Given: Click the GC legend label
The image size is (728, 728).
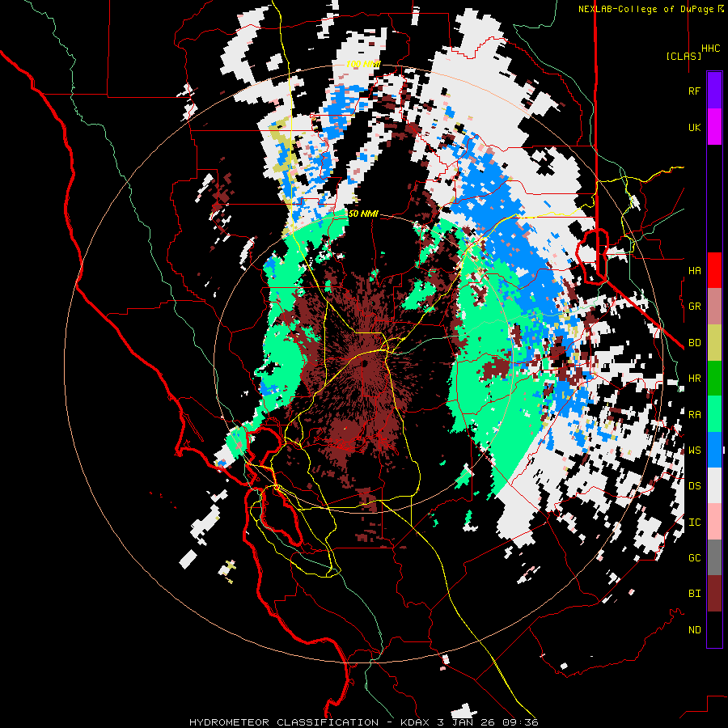Looking at the screenshot, I should point(694,558).
